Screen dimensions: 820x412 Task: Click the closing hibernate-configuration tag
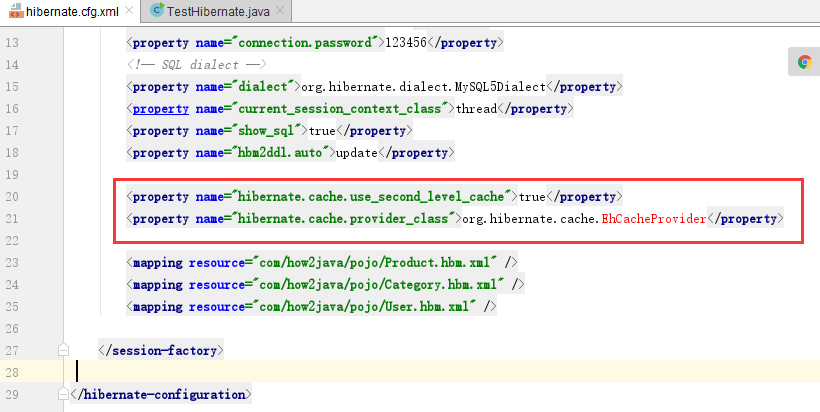point(161,394)
